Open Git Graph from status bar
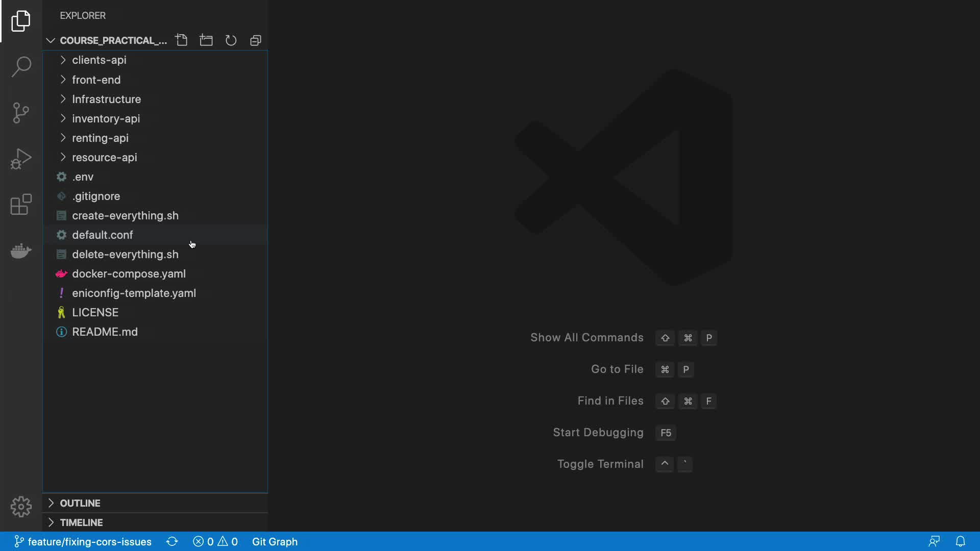 (275, 542)
